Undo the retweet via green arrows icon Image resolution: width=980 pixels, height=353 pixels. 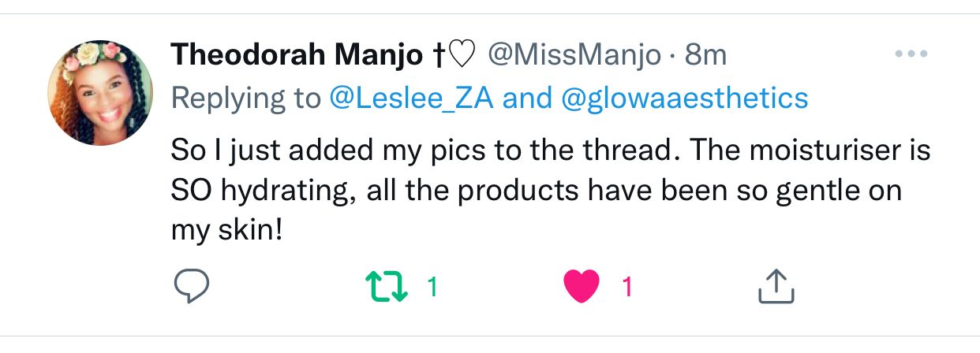point(390,287)
